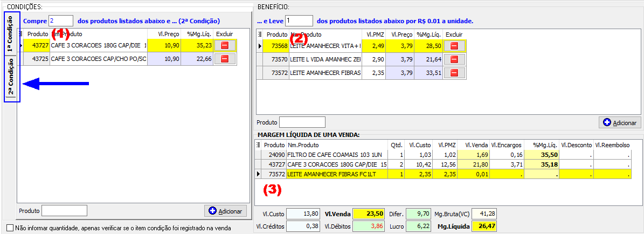Screen dimensions: 644x234
Task: Delete product 43727 from conditions list
Action: [225, 46]
